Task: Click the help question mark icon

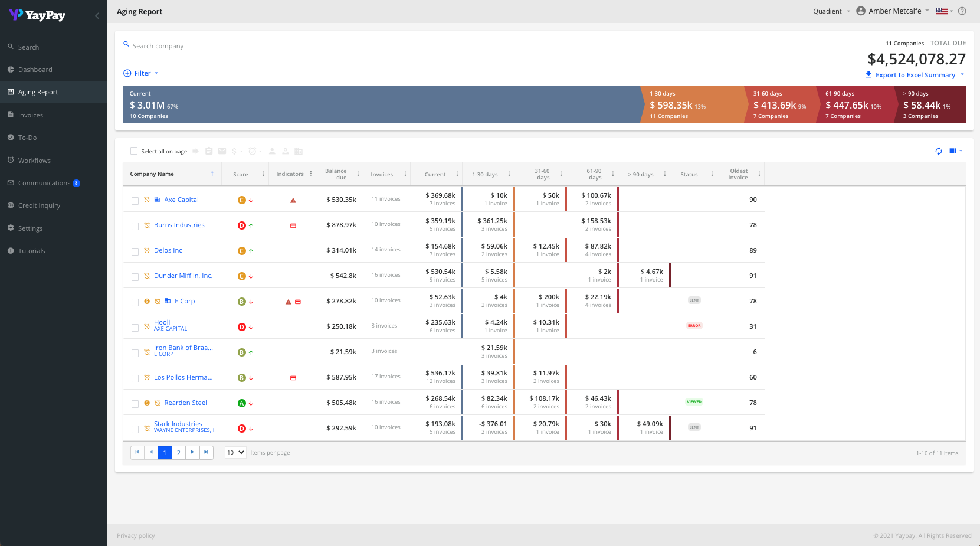Action: click(962, 11)
